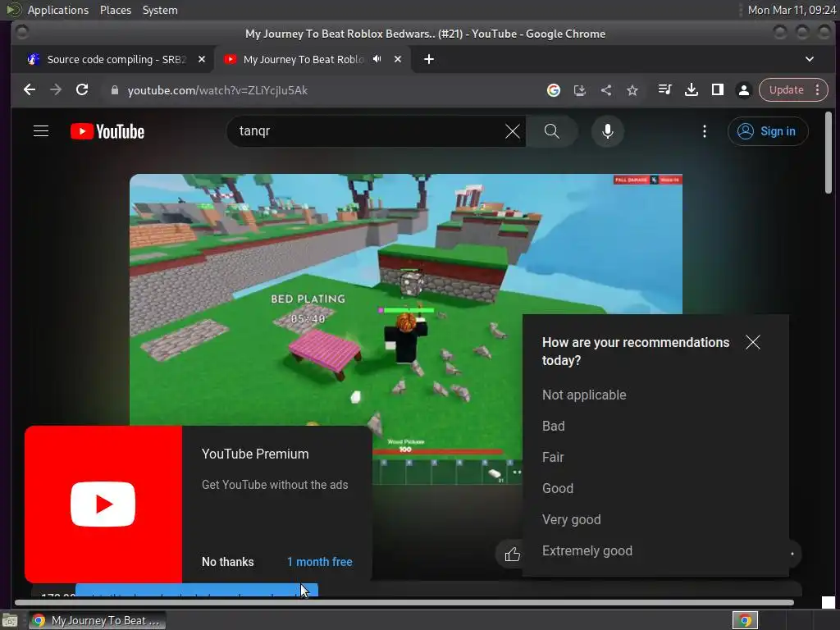The height and width of the screenshot is (630, 840).
Task: Open YouTube settings three-dot menu
Action: (x=705, y=131)
